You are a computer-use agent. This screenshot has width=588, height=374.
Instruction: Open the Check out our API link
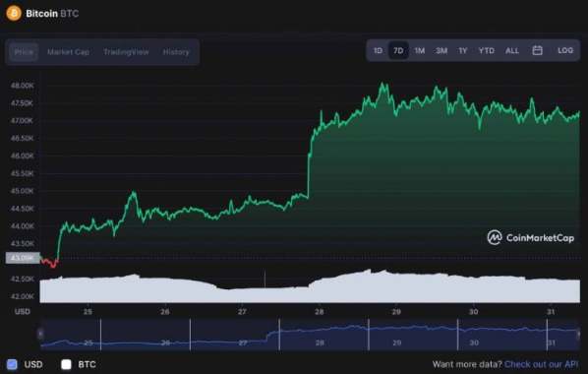[x=542, y=364]
